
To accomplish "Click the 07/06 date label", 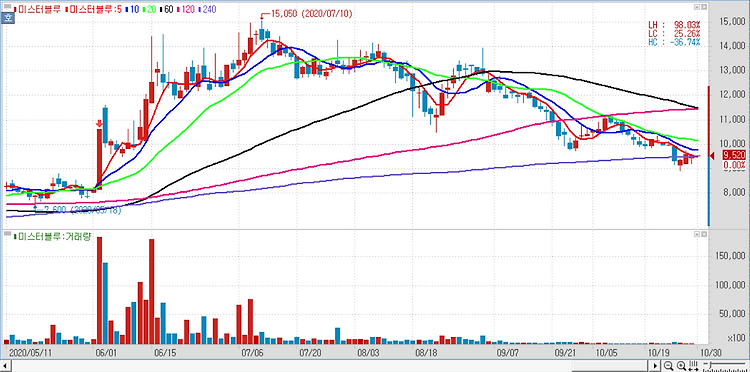I will (253, 352).
